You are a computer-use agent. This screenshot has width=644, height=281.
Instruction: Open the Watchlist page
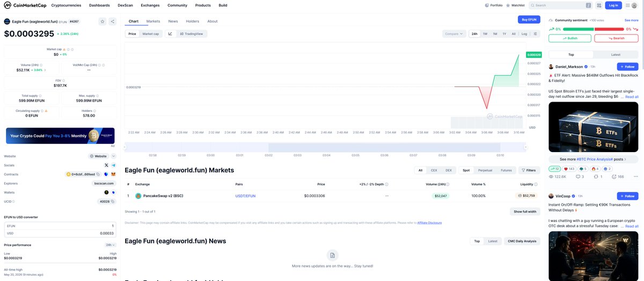[x=515, y=5]
